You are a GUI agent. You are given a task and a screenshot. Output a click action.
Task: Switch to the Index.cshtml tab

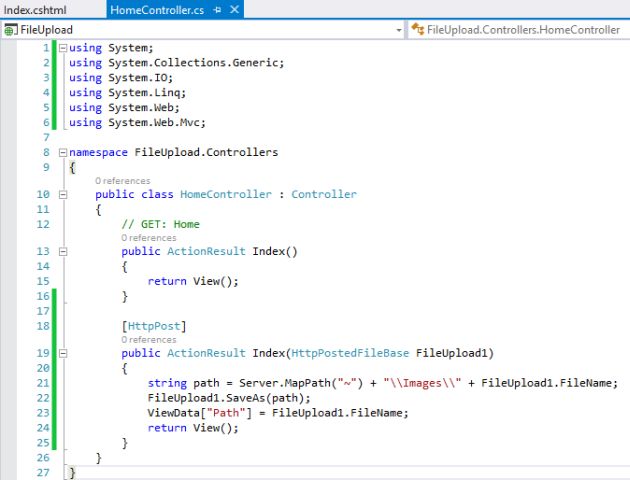tap(35, 10)
